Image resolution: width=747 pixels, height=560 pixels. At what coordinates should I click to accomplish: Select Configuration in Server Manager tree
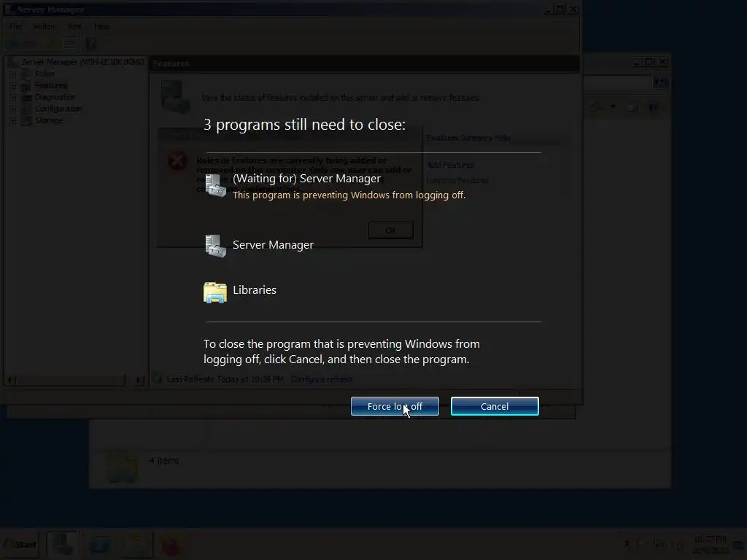58,109
